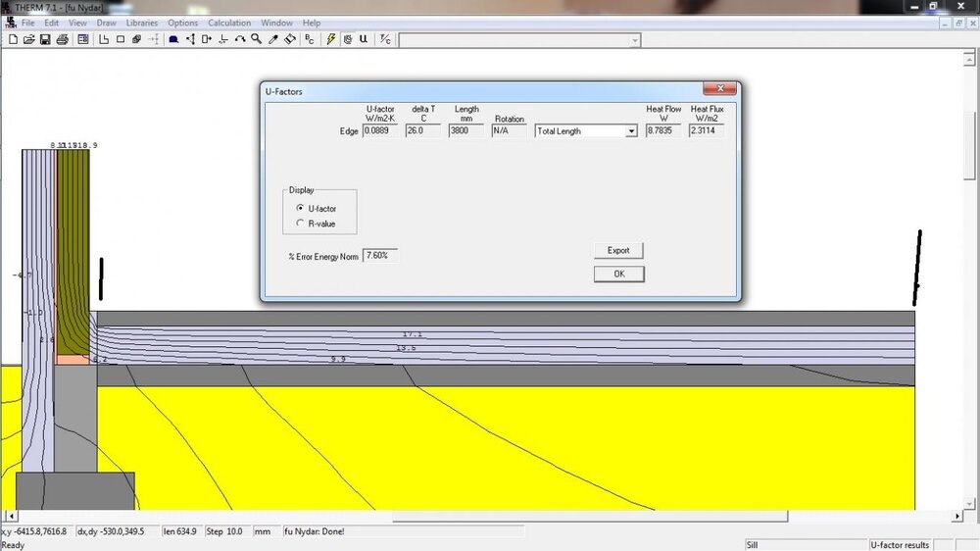Viewport: 980px width, 551px height.
Task: Expand the Total Length dropdown
Action: (x=630, y=131)
